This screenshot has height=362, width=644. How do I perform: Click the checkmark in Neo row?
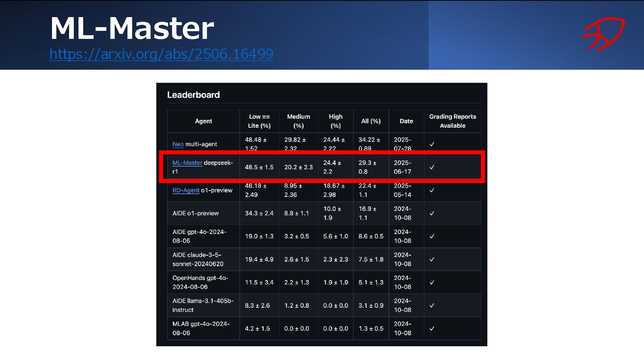coord(432,144)
